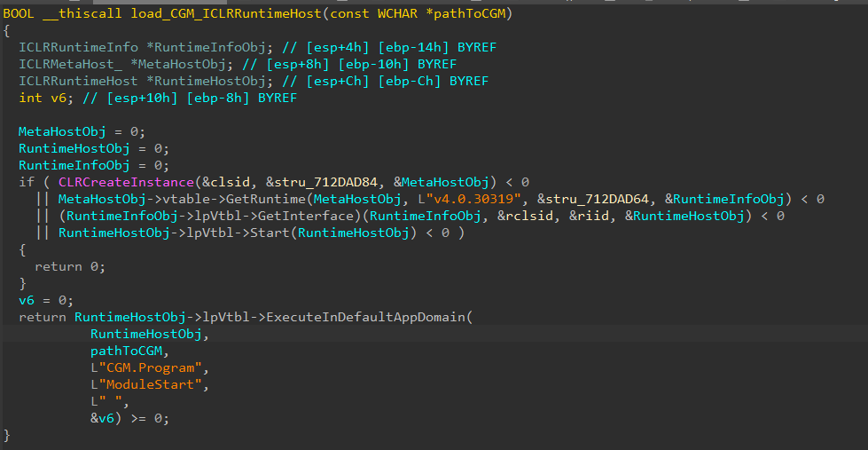This screenshot has height=450, width=868.
Task: Click the GetRuntime method call
Action: pos(278,199)
